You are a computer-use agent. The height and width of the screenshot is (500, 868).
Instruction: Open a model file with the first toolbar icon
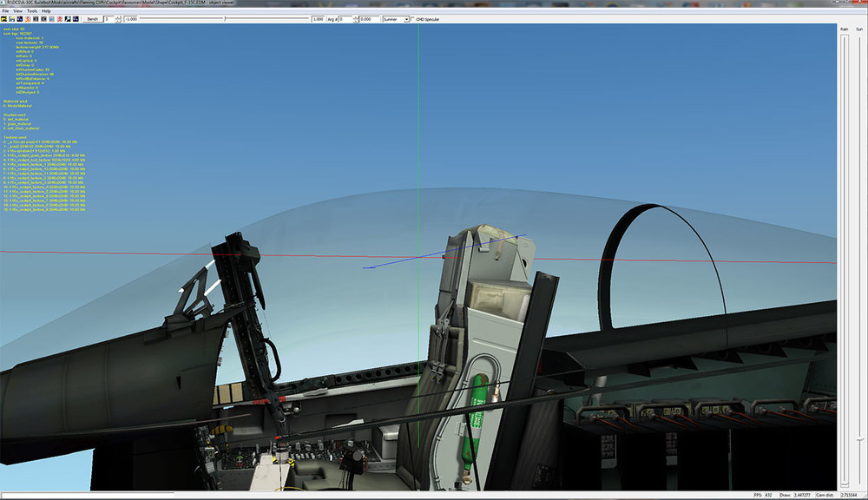(x=4, y=17)
